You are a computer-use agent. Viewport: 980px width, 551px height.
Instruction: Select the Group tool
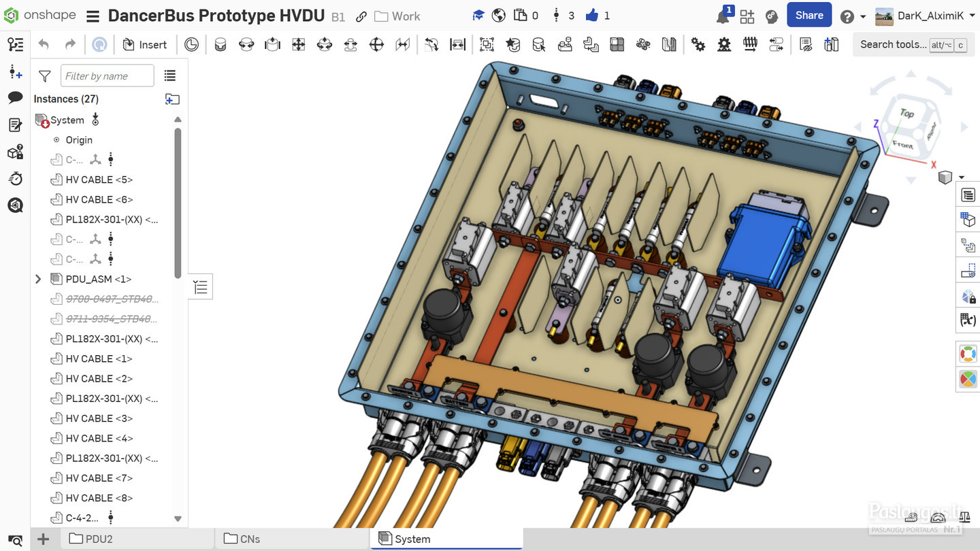(x=487, y=45)
